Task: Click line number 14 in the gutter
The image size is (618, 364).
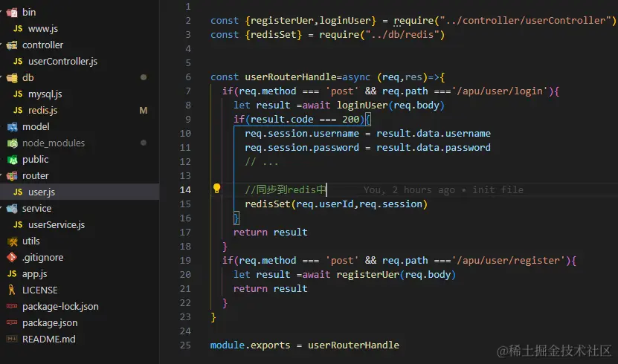Action: pyautogui.click(x=185, y=190)
